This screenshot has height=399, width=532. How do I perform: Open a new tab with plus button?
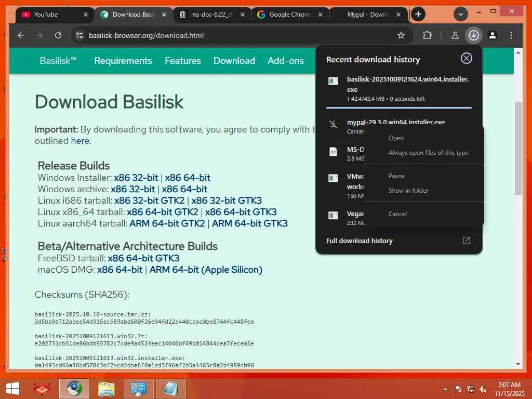(418, 14)
